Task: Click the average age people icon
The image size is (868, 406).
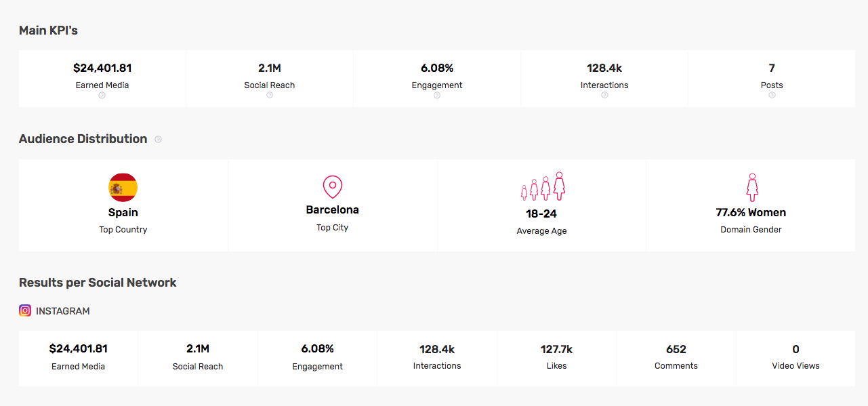Action: pyautogui.click(x=542, y=186)
